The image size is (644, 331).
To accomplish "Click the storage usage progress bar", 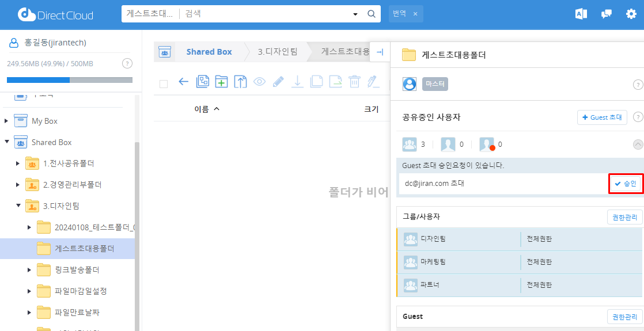I will (69, 80).
